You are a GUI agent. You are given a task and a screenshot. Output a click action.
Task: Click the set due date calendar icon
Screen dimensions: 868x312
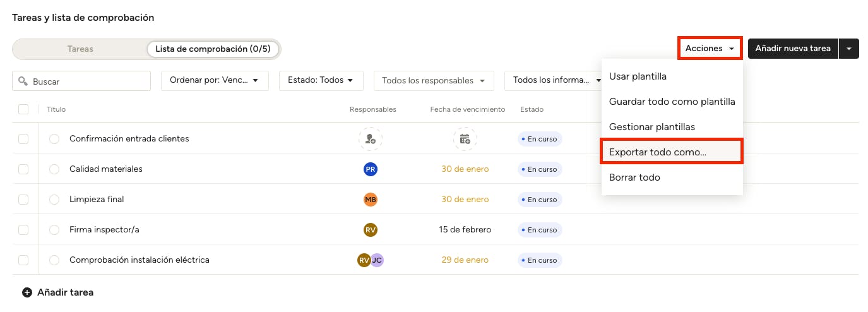pos(465,139)
